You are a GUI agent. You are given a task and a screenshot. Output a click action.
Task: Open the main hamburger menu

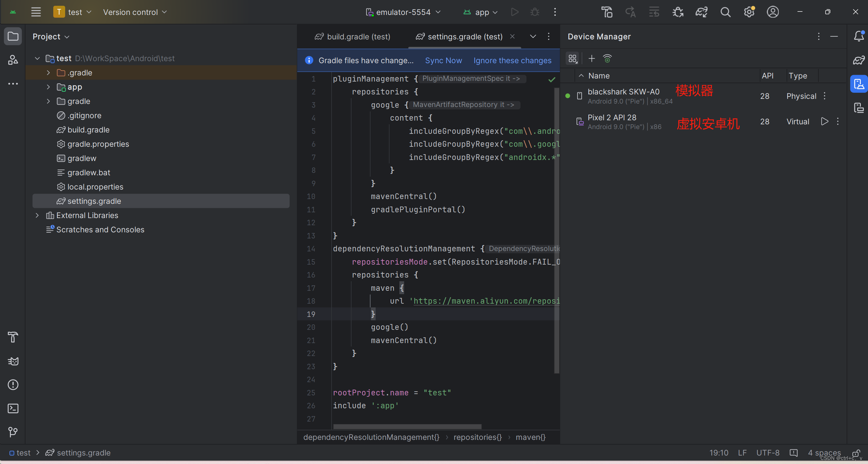point(36,12)
